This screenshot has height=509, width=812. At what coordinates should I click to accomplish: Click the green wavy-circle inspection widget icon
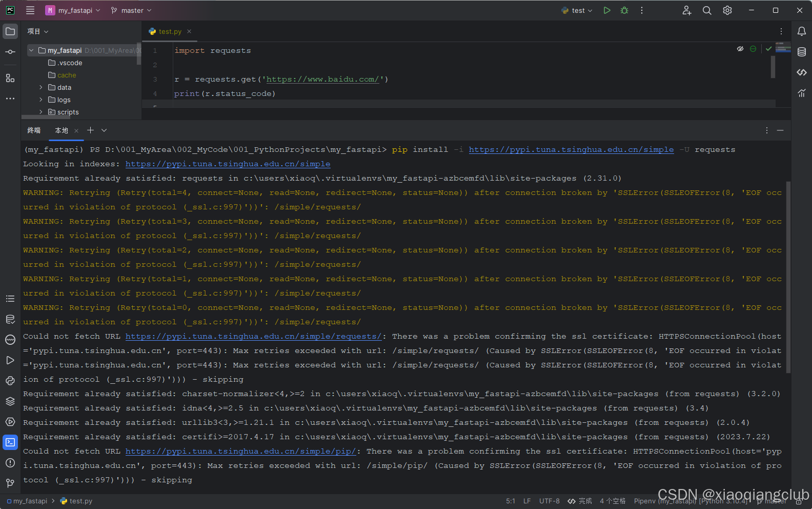(753, 49)
